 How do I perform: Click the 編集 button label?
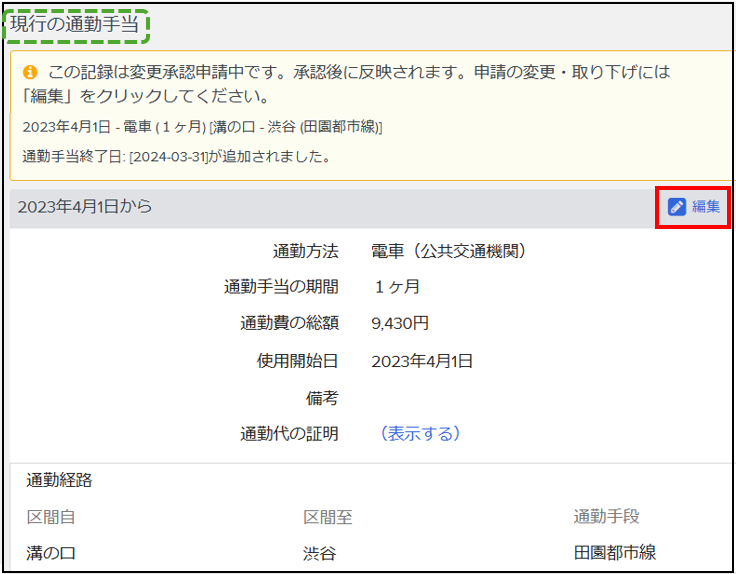(x=706, y=207)
